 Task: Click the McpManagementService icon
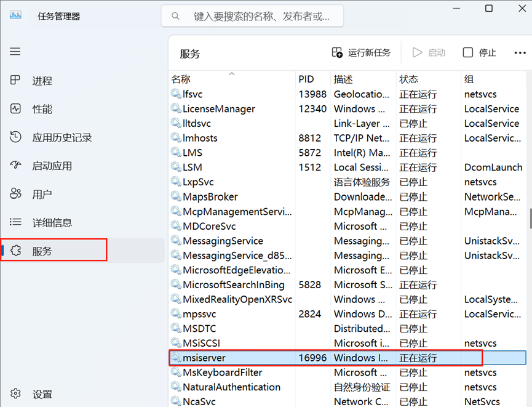pyautogui.click(x=176, y=211)
